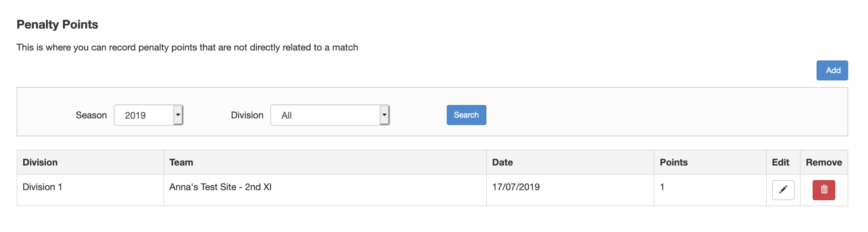Click the Points column header
Image resolution: width=868 pixels, height=232 pixels.
(673, 162)
